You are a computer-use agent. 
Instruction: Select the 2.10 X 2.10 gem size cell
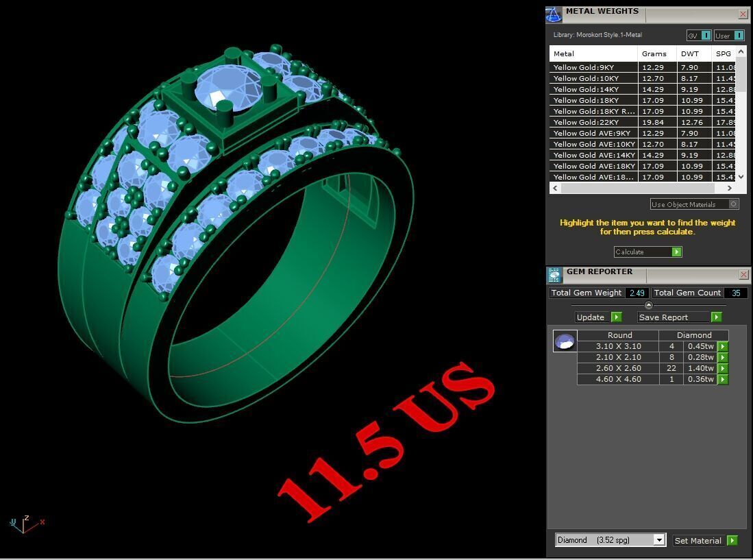[619, 357]
